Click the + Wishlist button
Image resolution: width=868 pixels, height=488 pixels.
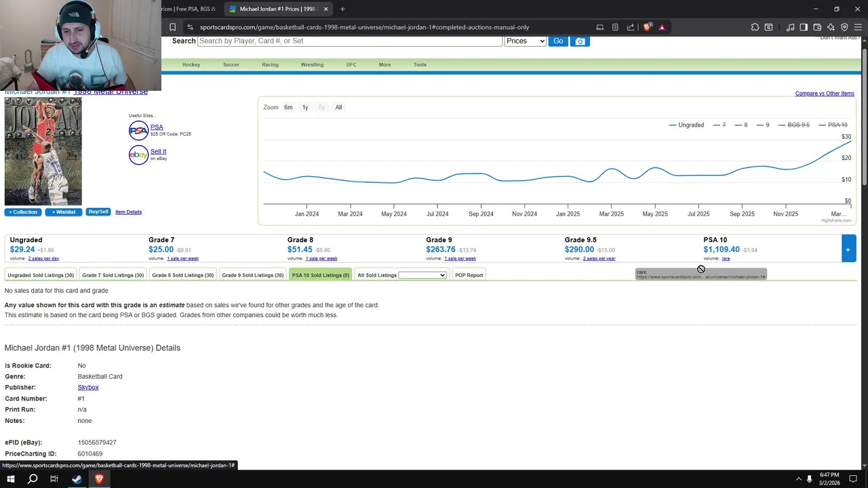(64, 212)
